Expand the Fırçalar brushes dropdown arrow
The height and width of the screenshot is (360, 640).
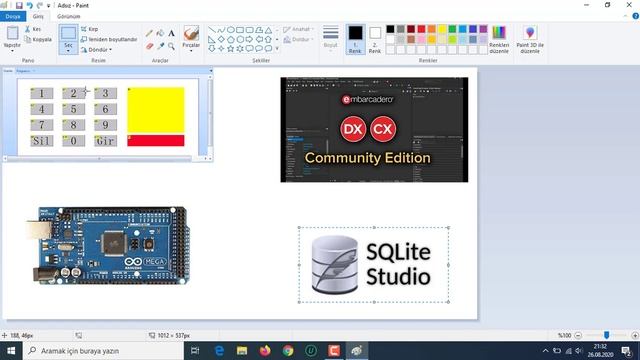point(191,51)
